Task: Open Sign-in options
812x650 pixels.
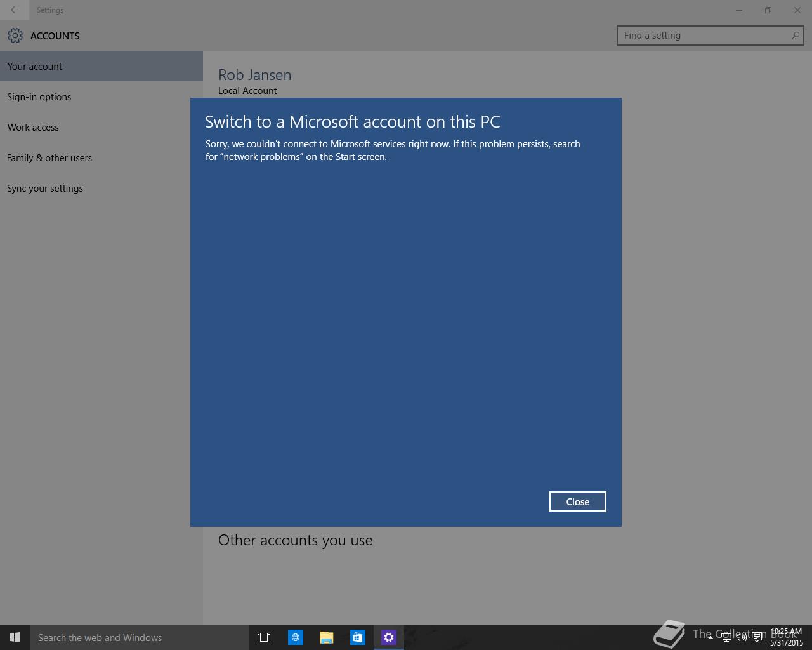Action: (x=101, y=96)
